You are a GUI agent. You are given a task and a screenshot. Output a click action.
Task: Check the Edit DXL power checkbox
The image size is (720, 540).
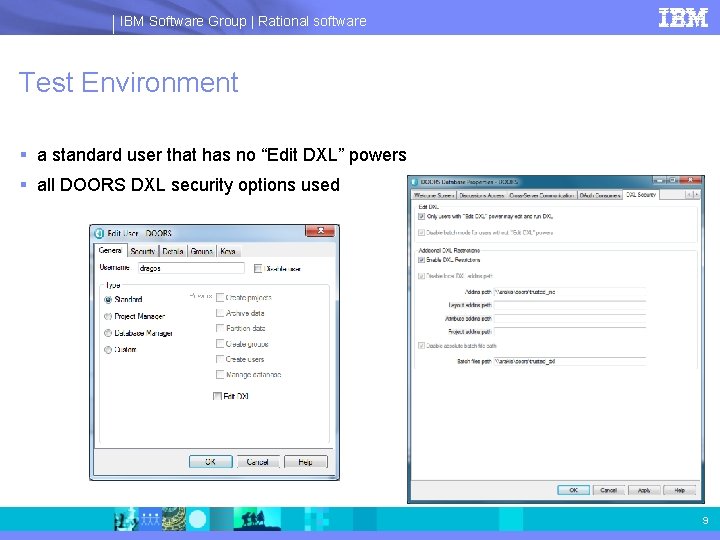218,396
